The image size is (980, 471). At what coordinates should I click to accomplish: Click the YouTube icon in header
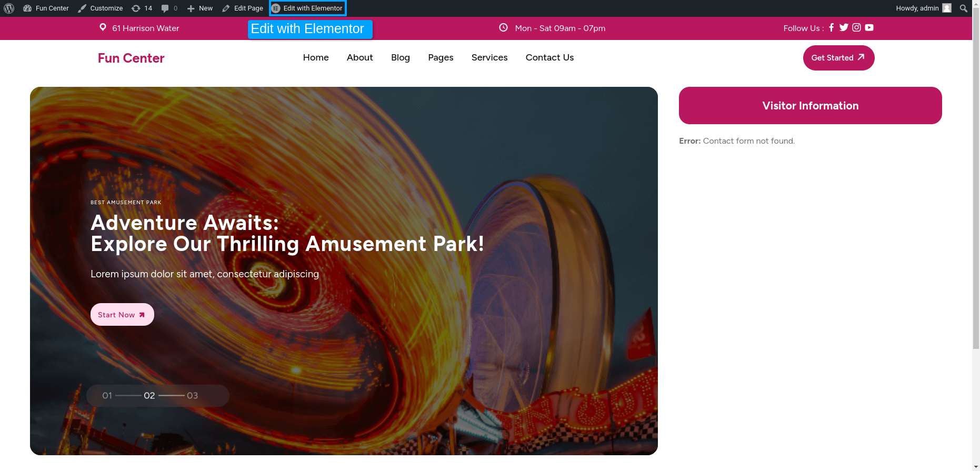click(869, 27)
